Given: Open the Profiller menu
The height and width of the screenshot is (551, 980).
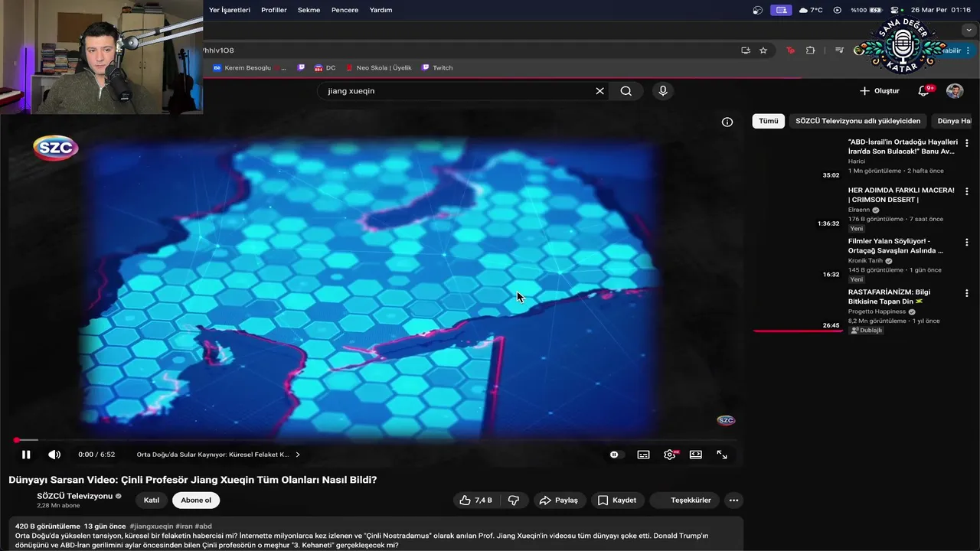Looking at the screenshot, I should [274, 10].
